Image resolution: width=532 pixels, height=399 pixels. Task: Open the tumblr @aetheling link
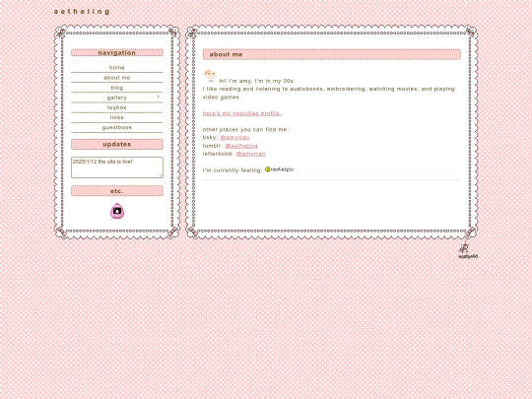[x=241, y=146]
